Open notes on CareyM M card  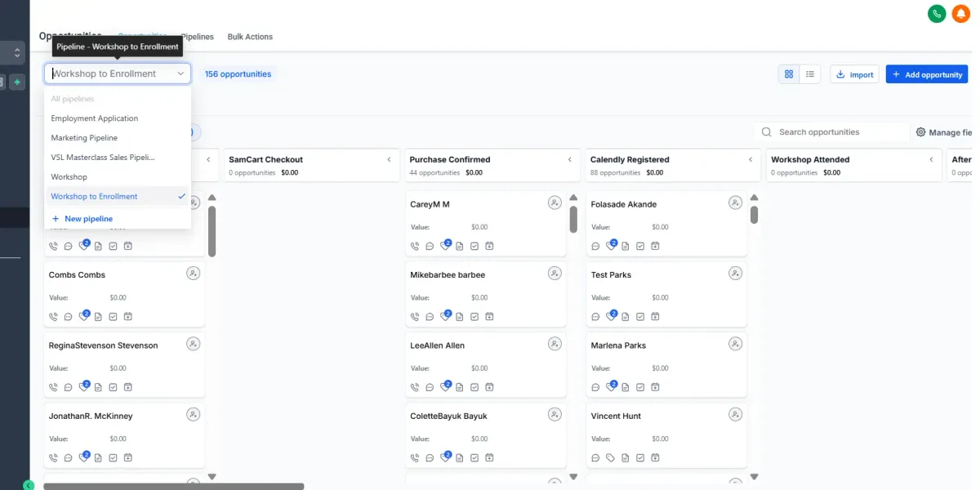pyautogui.click(x=460, y=246)
